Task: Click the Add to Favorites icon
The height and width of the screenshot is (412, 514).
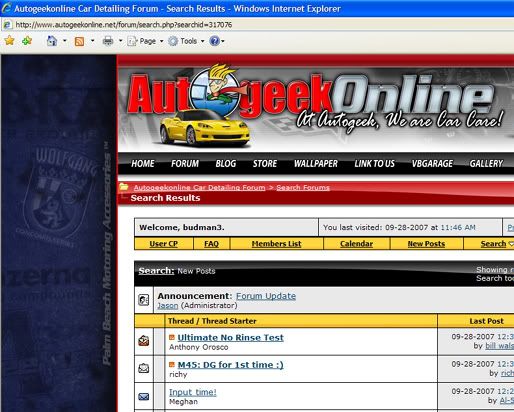Action: pos(27,41)
